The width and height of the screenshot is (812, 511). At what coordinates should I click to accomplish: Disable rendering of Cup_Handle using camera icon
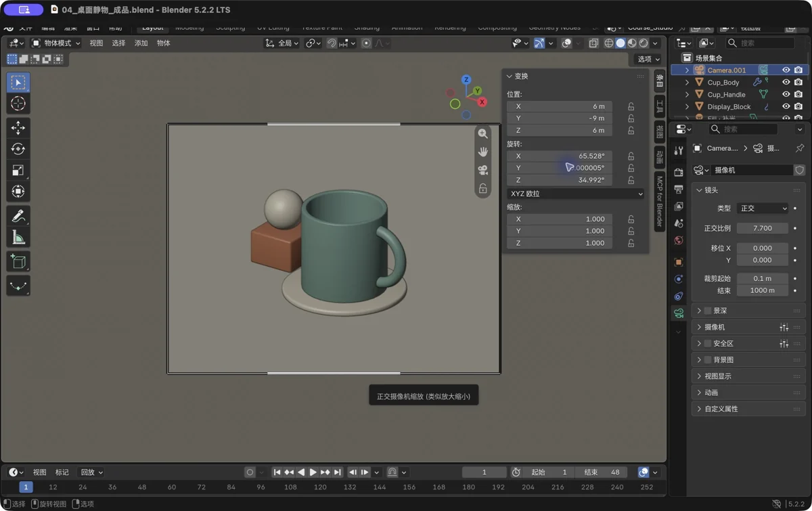click(x=798, y=95)
